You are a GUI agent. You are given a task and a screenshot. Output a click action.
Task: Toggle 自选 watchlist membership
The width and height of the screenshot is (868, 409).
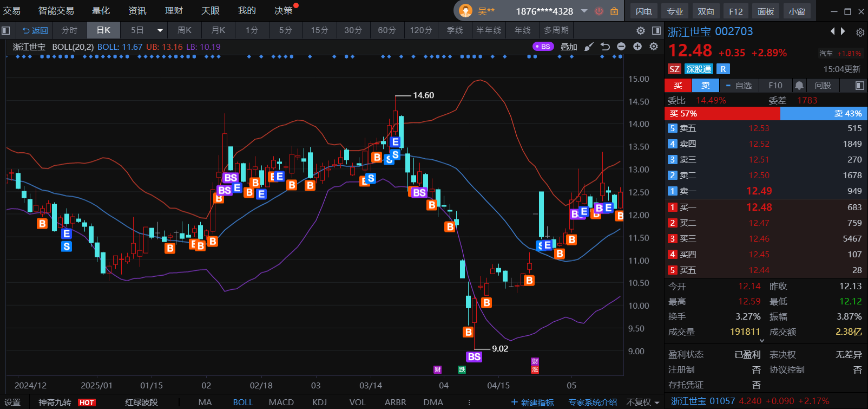coord(739,86)
